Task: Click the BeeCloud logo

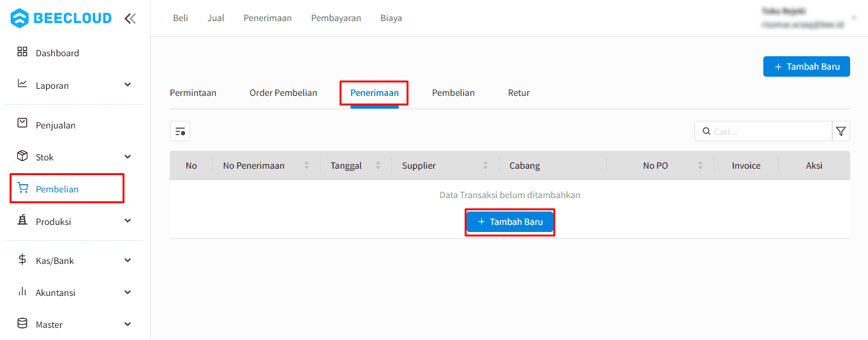Action: [61, 19]
